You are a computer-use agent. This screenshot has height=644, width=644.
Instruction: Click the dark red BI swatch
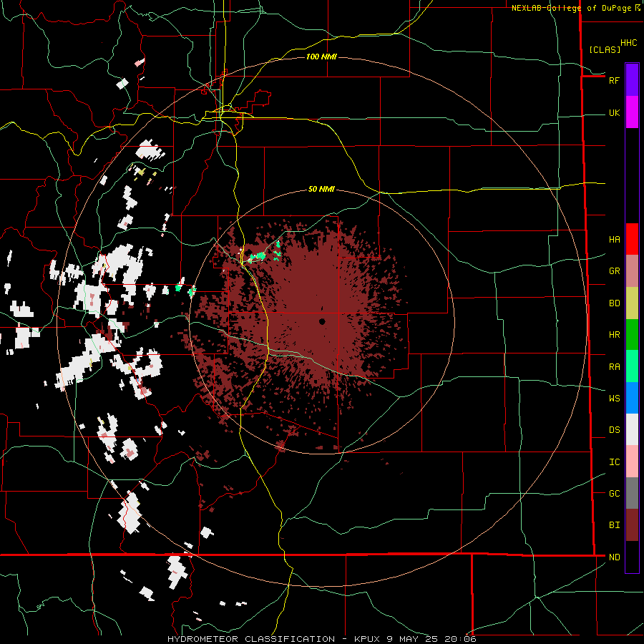click(x=632, y=525)
